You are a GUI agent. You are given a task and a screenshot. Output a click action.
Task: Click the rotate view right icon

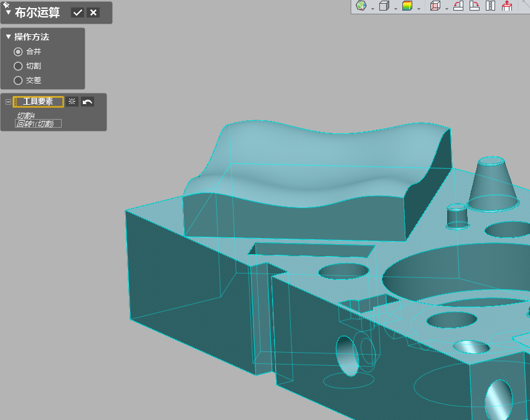click(474, 6)
